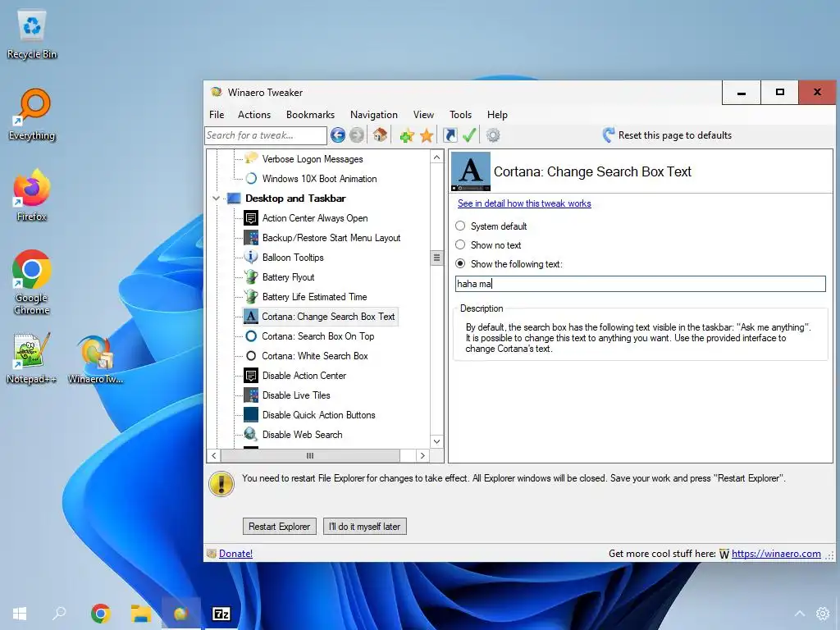Image resolution: width=840 pixels, height=630 pixels.
Task: Click the create shortcut arrow icon
Action: pyautogui.click(x=450, y=135)
